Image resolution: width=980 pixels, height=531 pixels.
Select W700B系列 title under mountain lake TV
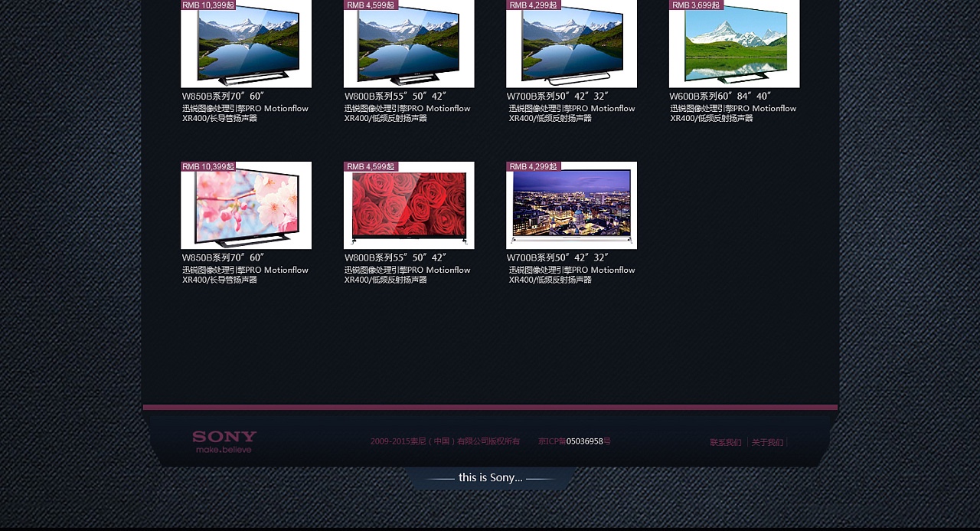(x=557, y=96)
